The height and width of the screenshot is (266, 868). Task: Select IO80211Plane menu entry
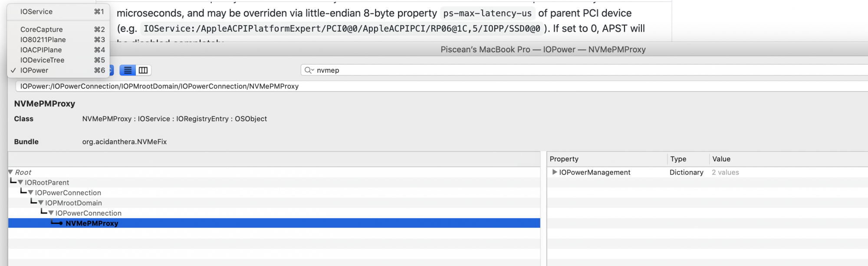pos(43,39)
